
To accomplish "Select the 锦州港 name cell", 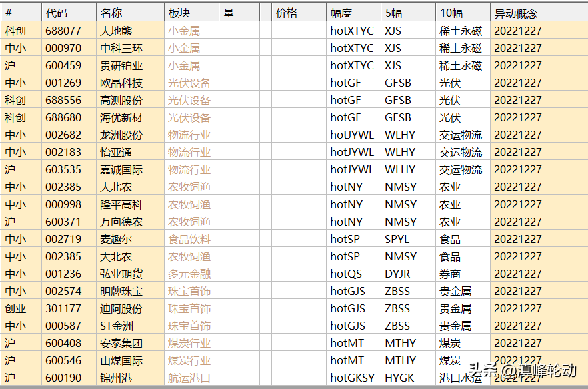I will [130, 378].
